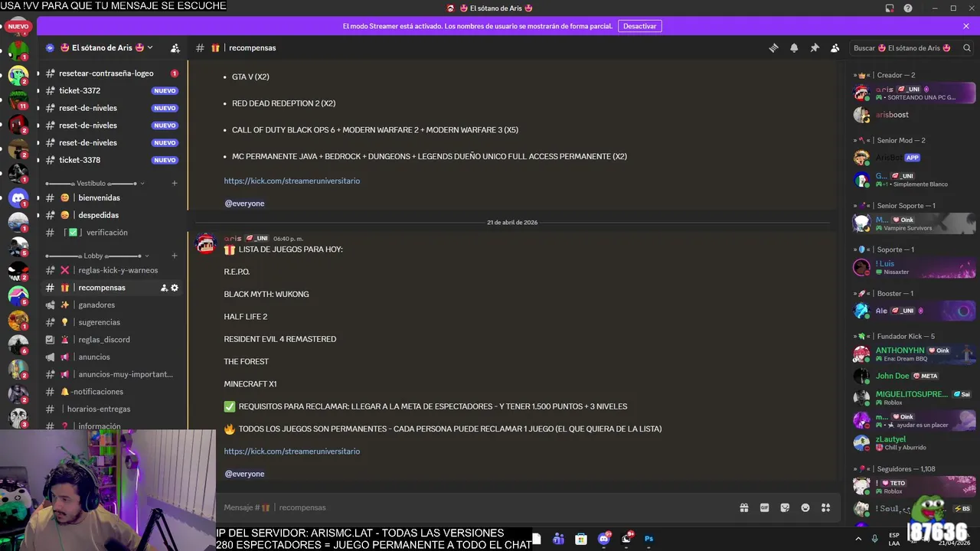This screenshot has width=980, height=551.
Task: Click the NUEVO unread indicator atop server list
Action: click(18, 27)
